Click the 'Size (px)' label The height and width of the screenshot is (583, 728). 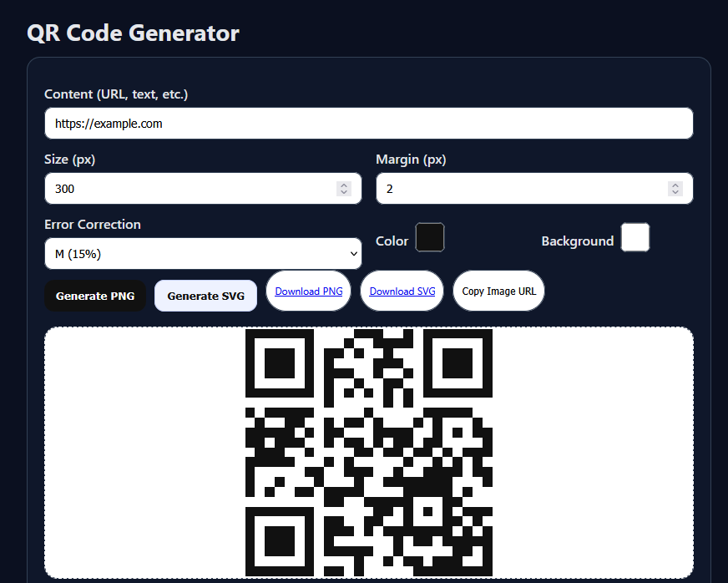click(x=69, y=160)
